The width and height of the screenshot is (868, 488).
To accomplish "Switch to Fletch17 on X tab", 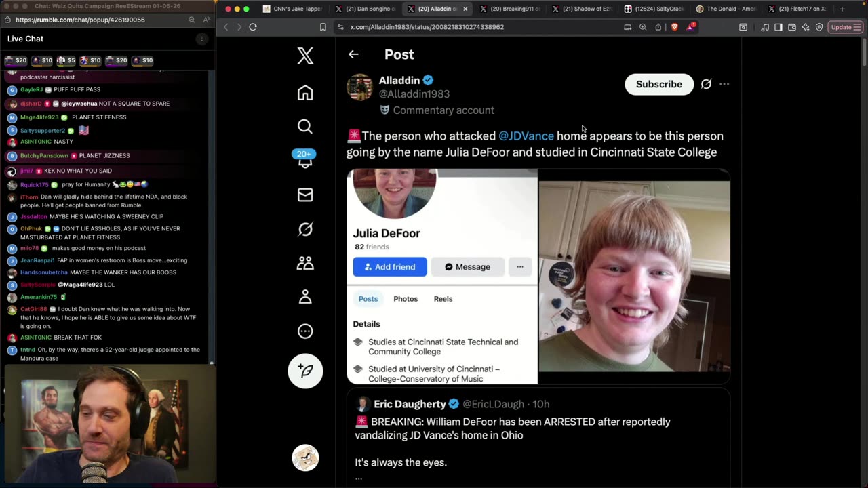I will point(797,9).
